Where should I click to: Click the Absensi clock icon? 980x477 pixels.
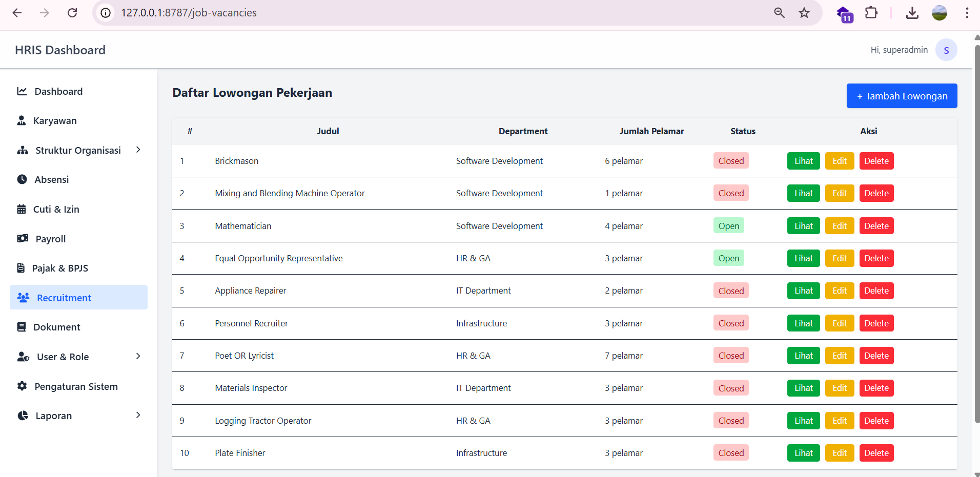(x=22, y=179)
